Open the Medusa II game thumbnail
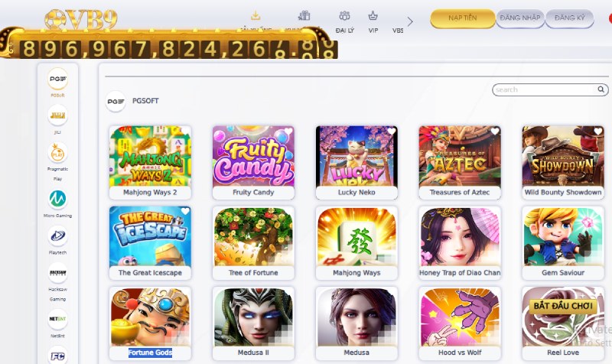This screenshot has width=612, height=364. 253,317
